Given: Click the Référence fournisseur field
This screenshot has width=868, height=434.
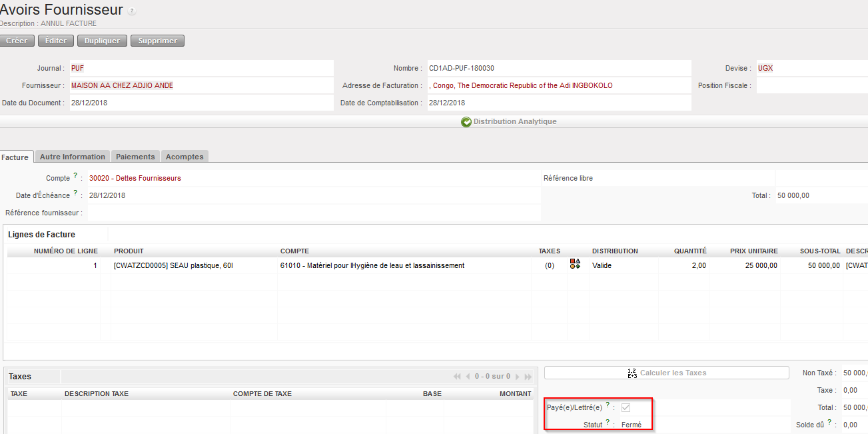Looking at the screenshot, I should [313, 213].
